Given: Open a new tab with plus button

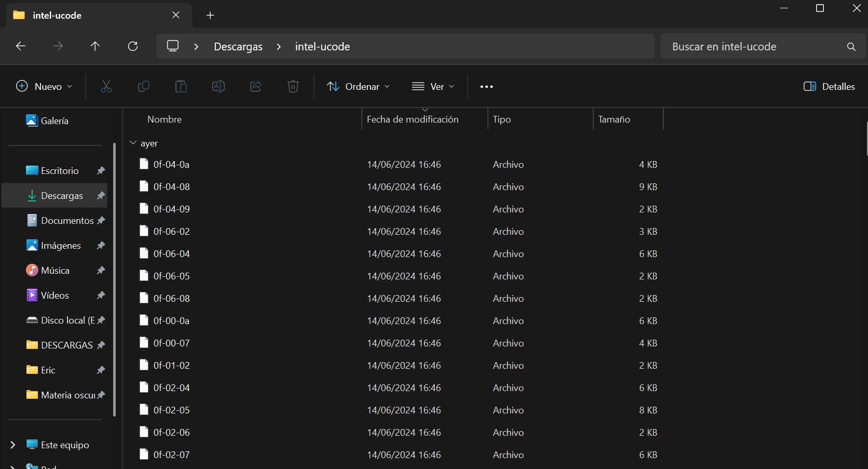Looking at the screenshot, I should [210, 16].
